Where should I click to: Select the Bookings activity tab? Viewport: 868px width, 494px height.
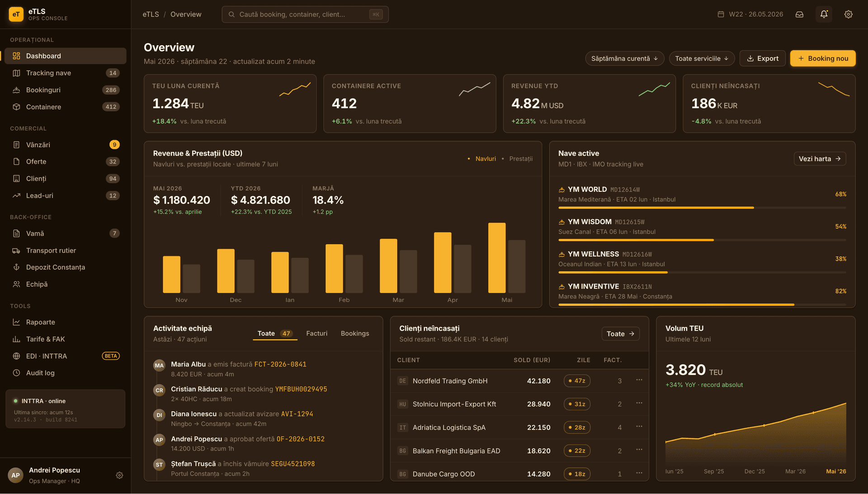(x=354, y=333)
